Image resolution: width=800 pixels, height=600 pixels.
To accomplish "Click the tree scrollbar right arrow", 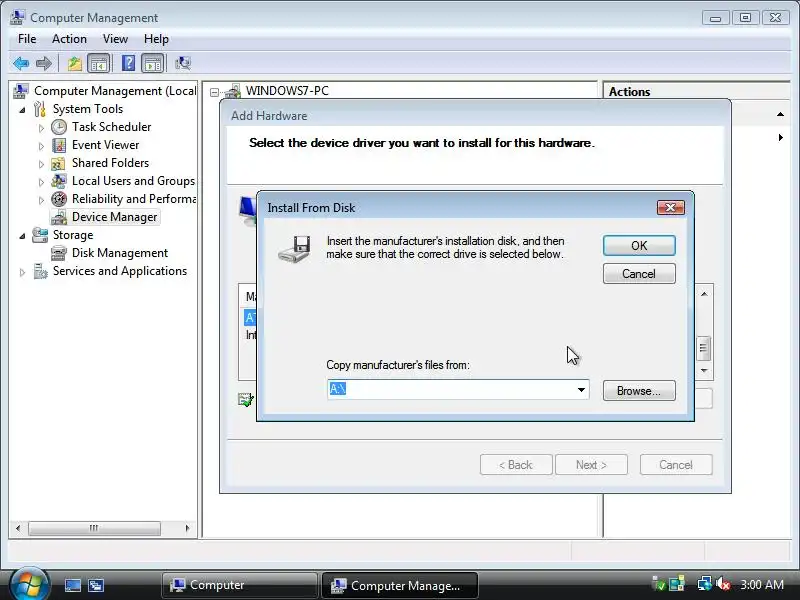I will 187,528.
